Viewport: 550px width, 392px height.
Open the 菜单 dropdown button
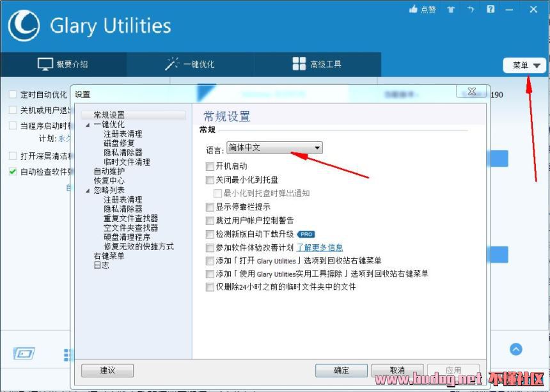[x=525, y=65]
